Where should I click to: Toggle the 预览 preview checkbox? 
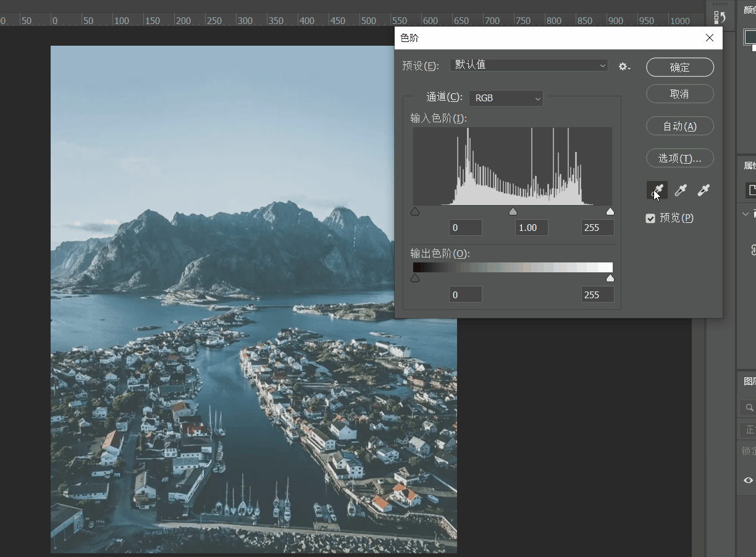click(x=650, y=218)
